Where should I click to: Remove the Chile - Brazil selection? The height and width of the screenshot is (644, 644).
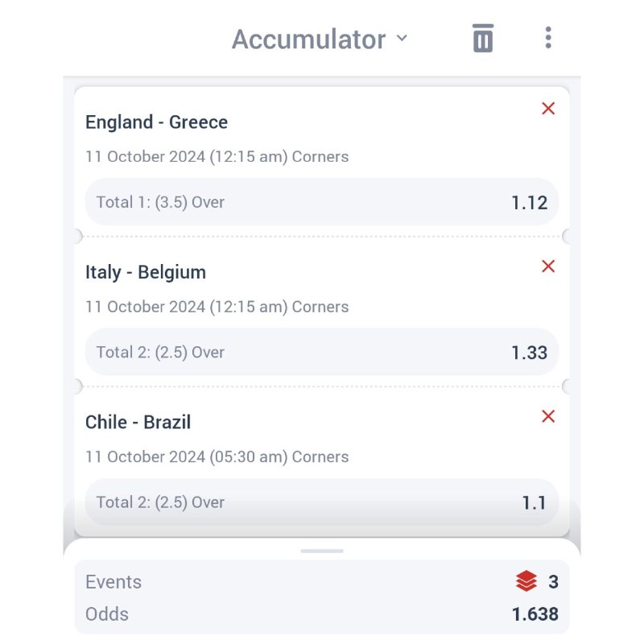pyautogui.click(x=548, y=416)
